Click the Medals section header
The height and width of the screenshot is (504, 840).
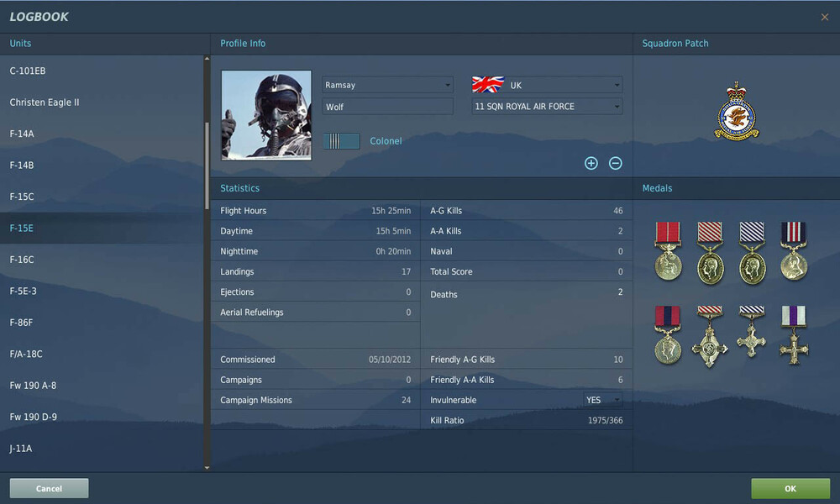[657, 188]
